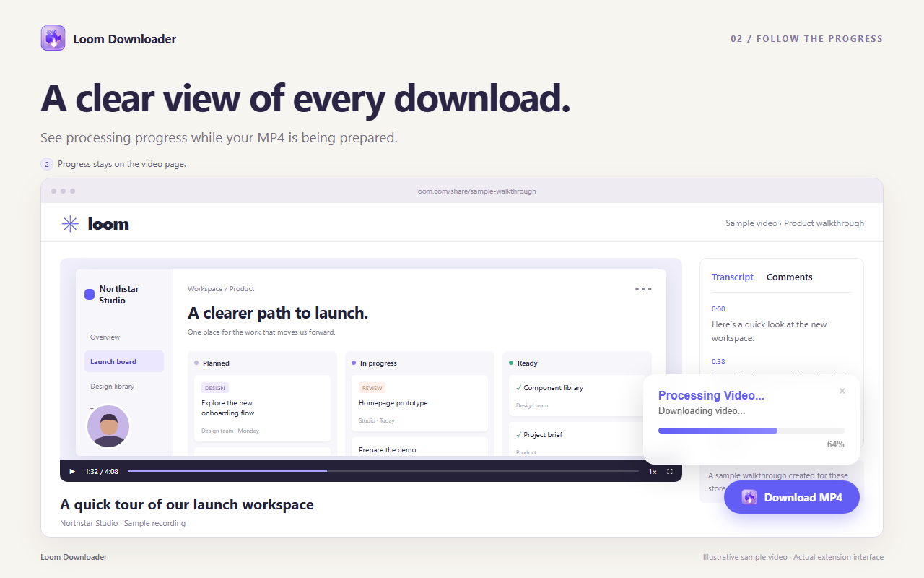Open the Homepage prototype card
Viewport: 924px width, 578px height.
coord(419,402)
